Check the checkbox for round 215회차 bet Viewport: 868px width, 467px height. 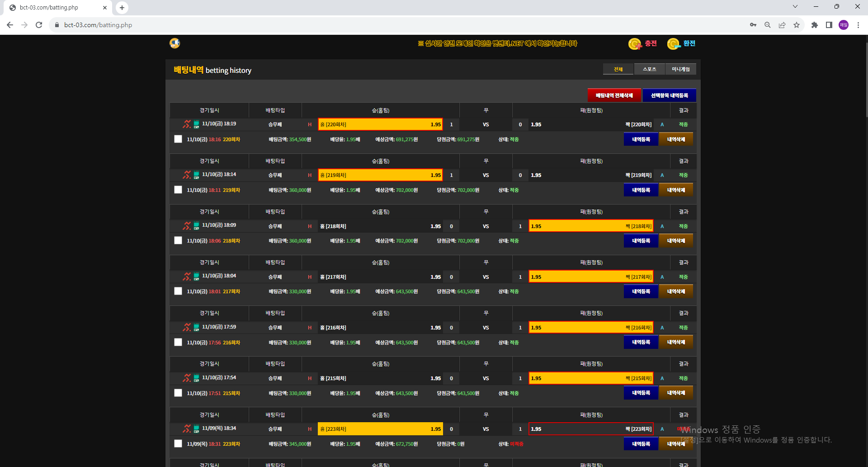178,393
